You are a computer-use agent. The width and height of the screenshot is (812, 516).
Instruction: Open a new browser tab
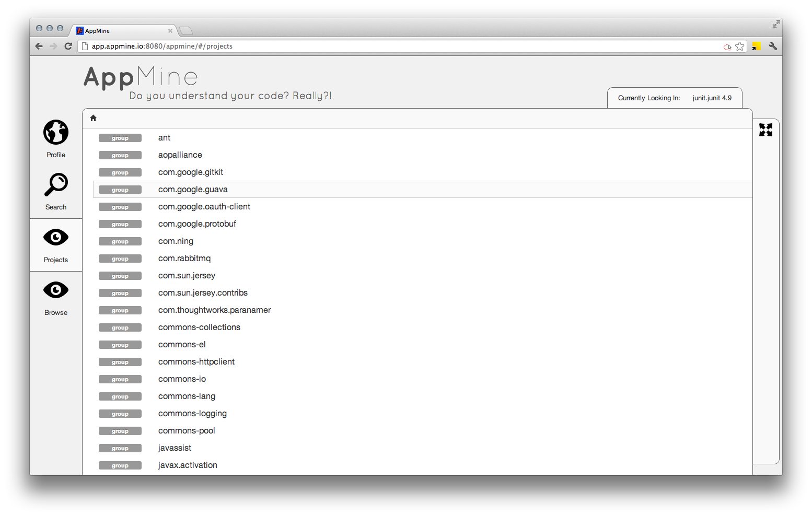pos(186,31)
